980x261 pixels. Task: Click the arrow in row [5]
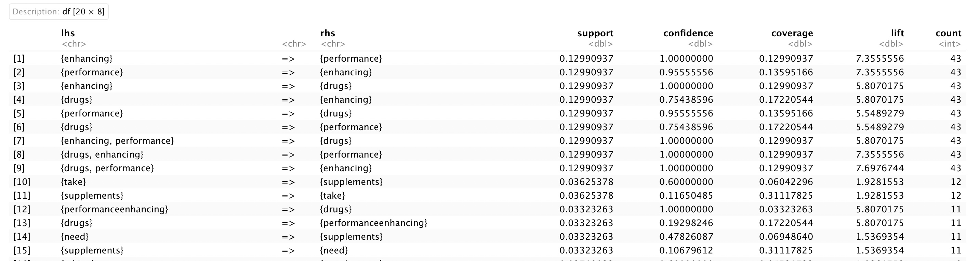pos(288,113)
